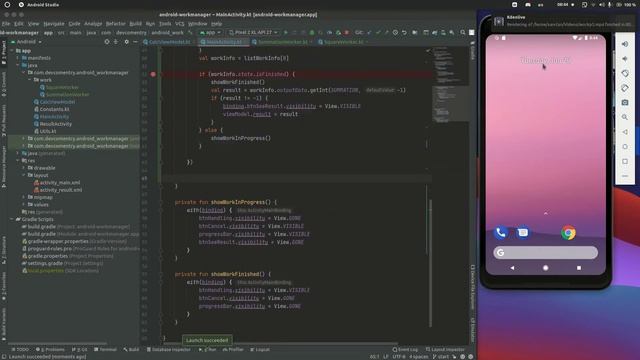Click the Debug app bug icon
The width and height of the screenshot is (640, 360).
(312, 32)
